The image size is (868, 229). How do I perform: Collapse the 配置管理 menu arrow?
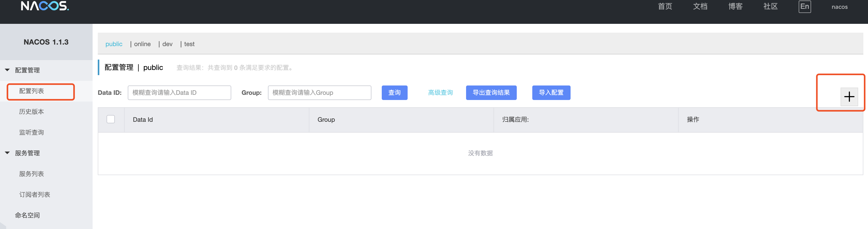pyautogui.click(x=7, y=70)
